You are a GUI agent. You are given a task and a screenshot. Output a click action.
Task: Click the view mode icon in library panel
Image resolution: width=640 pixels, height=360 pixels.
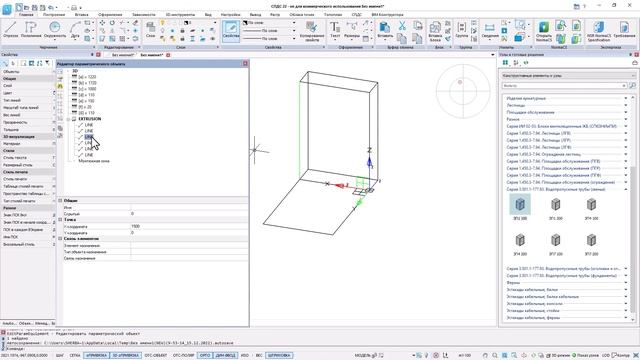pos(505,63)
